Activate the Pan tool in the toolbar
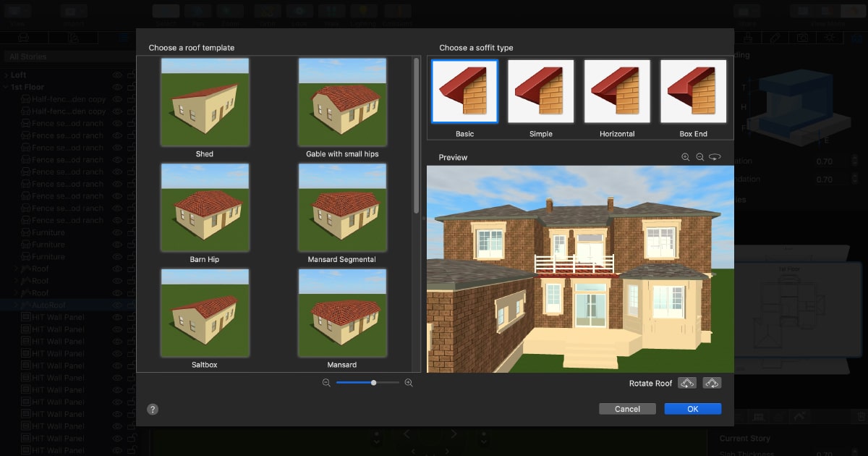This screenshot has width=868, height=456. (197, 10)
